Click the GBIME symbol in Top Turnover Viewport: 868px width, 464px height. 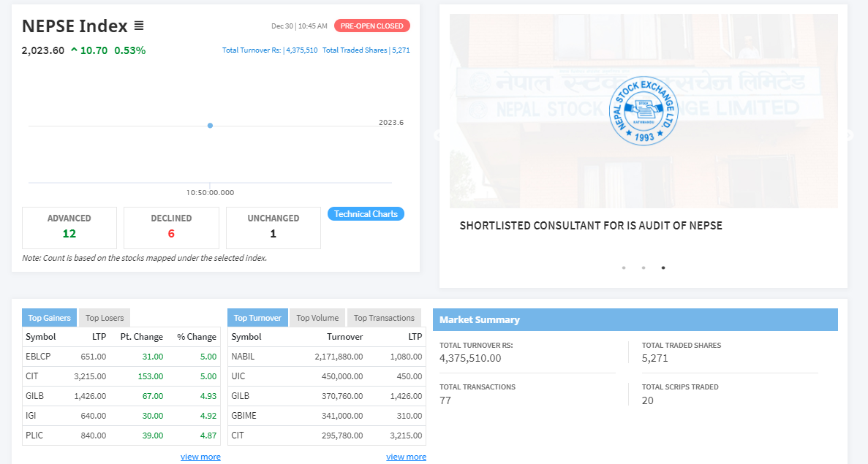pyautogui.click(x=244, y=416)
